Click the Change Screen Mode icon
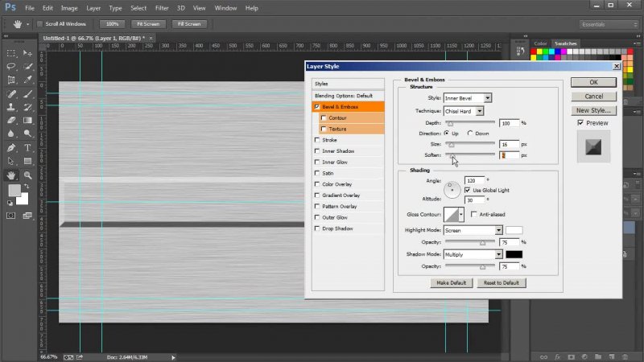 27,216
